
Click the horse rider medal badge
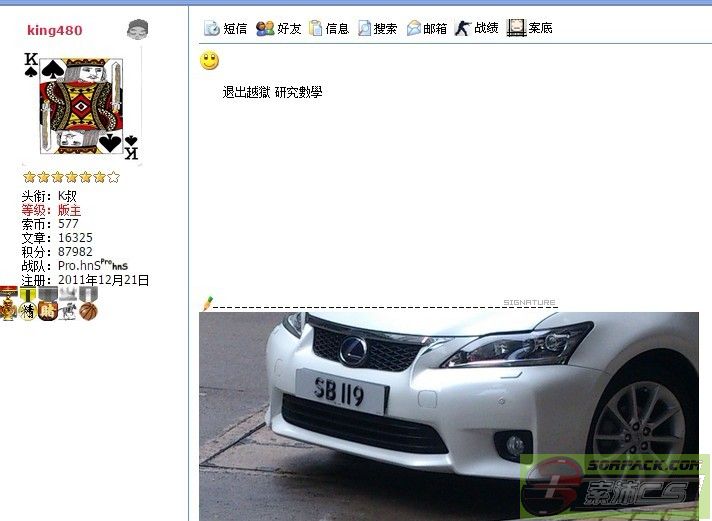(68, 312)
